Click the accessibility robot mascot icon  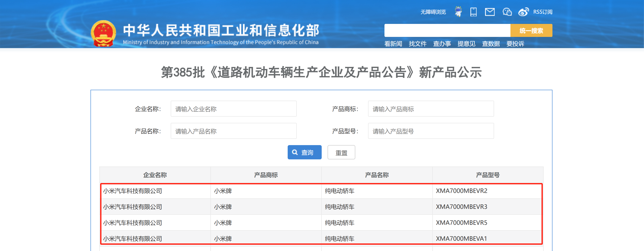click(458, 12)
